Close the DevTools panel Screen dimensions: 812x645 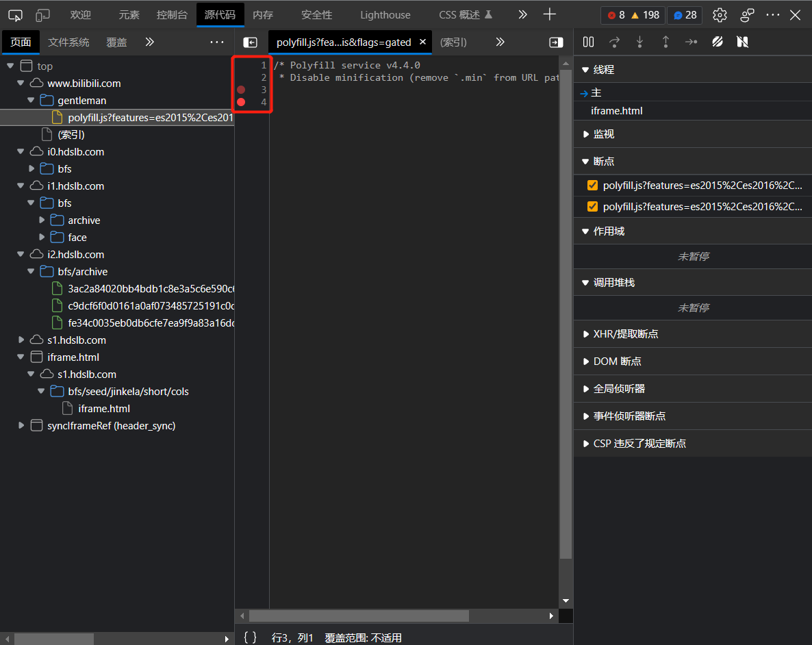pos(796,15)
